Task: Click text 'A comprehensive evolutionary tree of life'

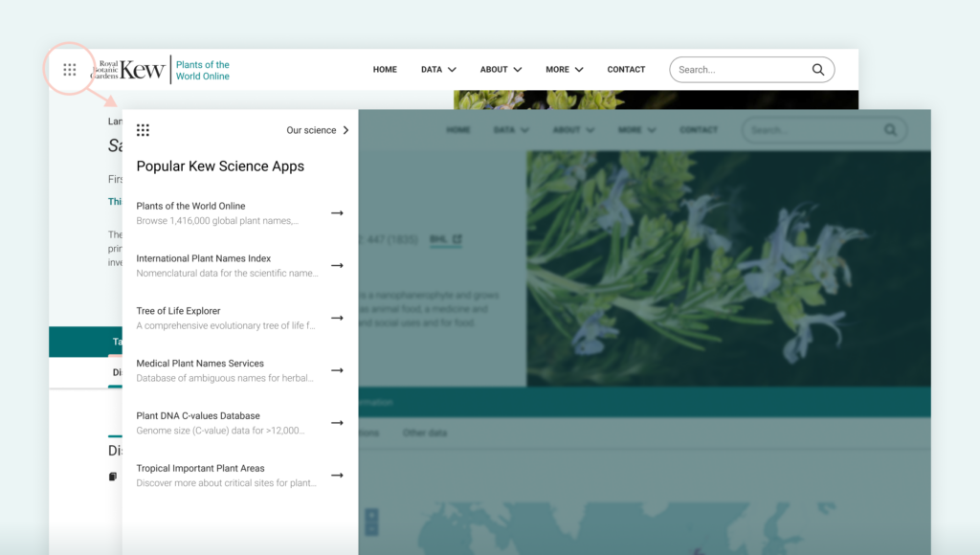Action: [226, 325]
